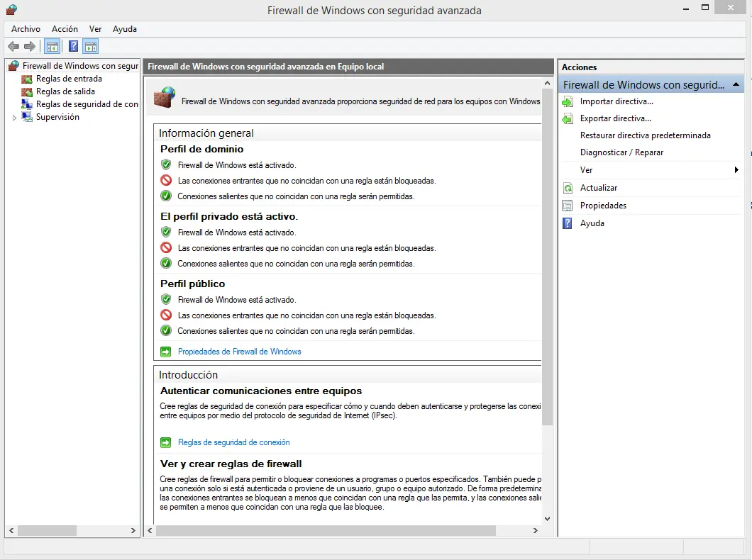Click the Perfil de dominio heading
Viewport: 752px width, 560px height.
(x=202, y=149)
